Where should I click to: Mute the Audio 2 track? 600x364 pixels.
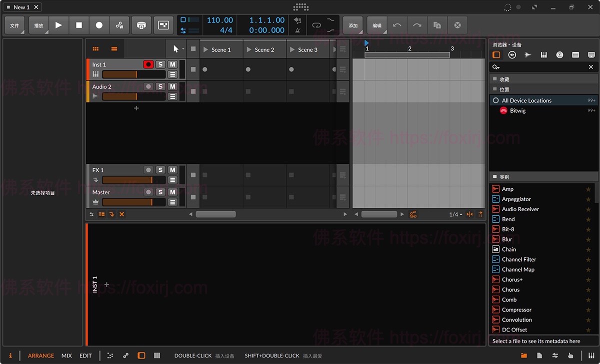tap(172, 86)
